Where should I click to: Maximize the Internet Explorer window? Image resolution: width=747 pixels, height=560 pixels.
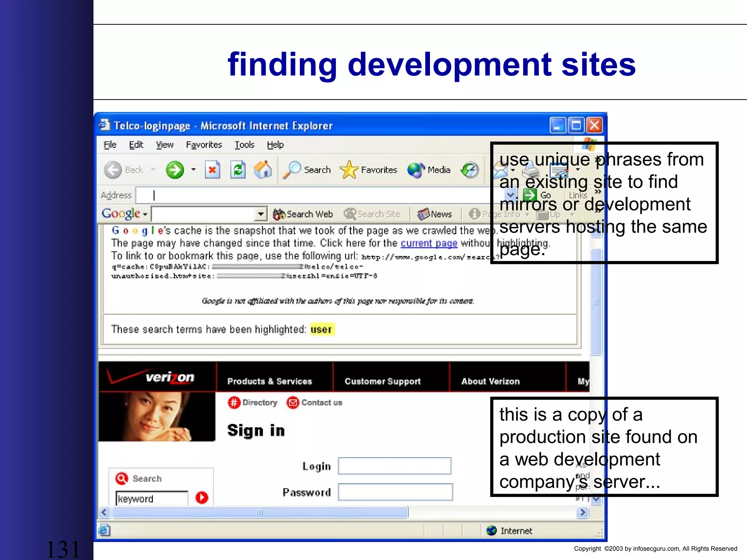[576, 125]
